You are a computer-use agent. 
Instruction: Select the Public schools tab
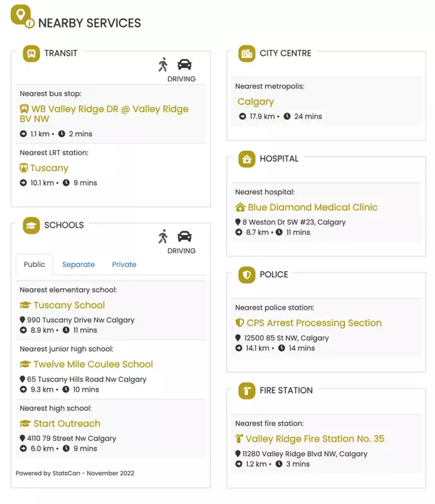tap(34, 265)
